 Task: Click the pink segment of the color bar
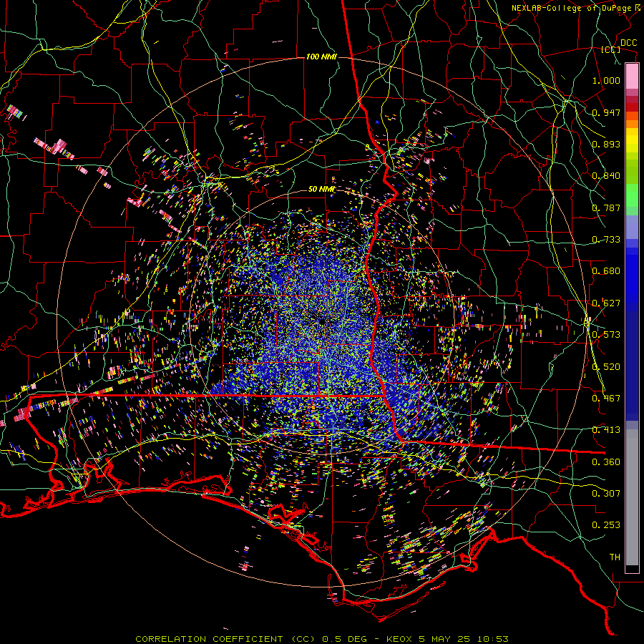click(632, 76)
